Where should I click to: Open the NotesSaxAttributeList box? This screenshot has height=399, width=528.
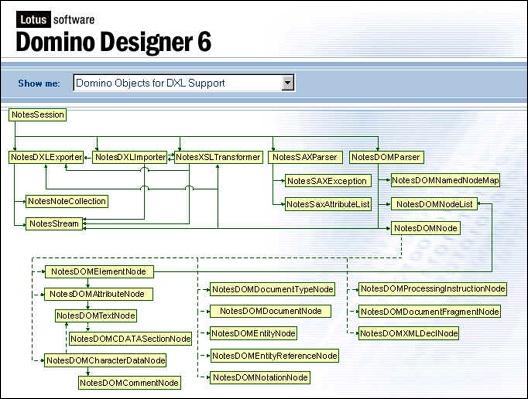pos(328,204)
